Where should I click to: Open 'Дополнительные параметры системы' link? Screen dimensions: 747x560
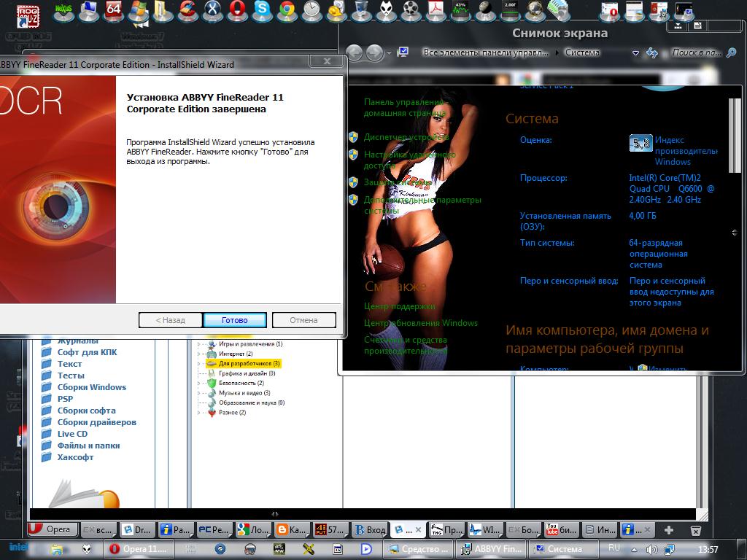(422, 205)
